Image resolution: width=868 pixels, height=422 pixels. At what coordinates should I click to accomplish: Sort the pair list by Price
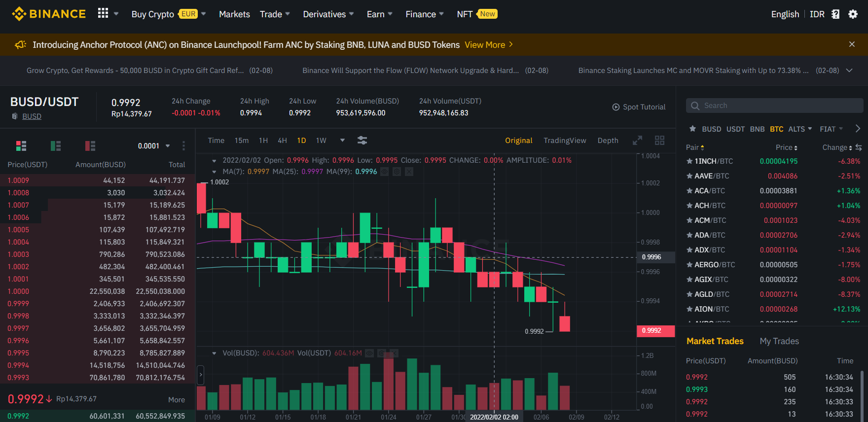tap(786, 147)
